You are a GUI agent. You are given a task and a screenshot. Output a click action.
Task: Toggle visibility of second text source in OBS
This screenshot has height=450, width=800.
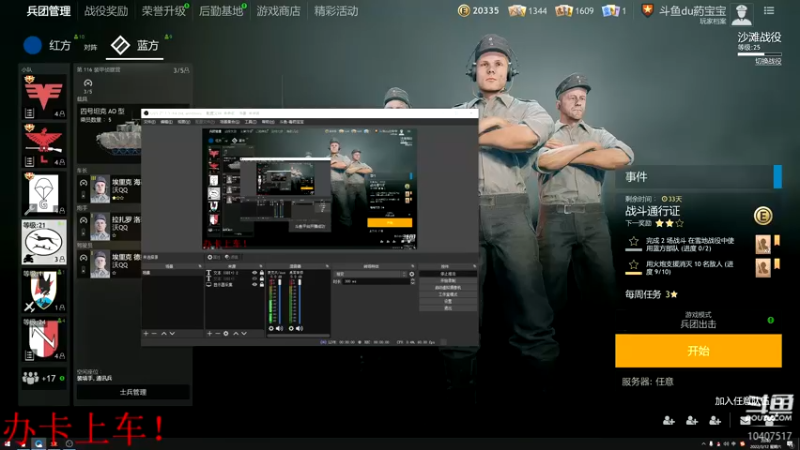254,279
